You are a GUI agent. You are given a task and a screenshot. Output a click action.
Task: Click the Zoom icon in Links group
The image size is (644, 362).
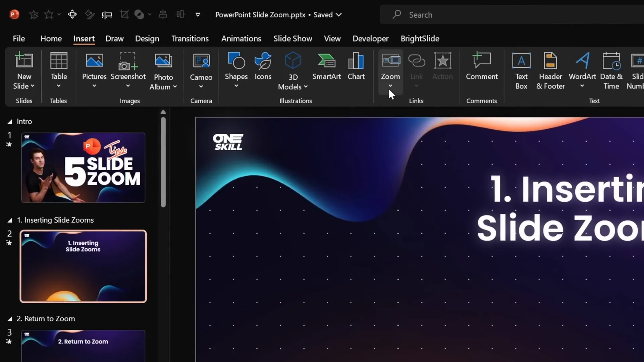click(x=391, y=60)
